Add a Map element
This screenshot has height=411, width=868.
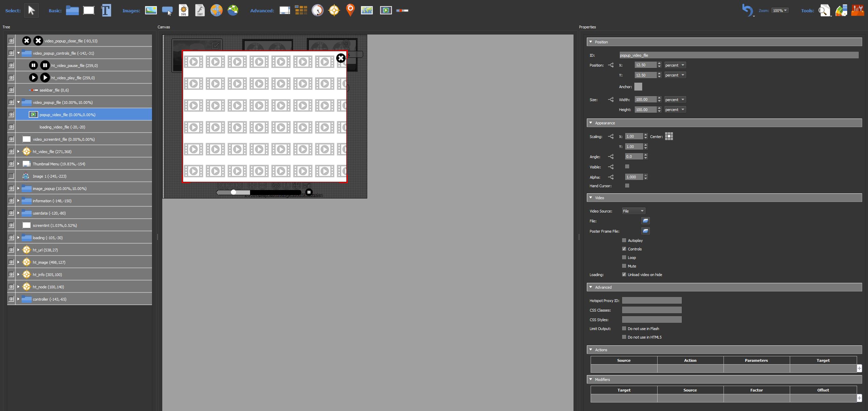click(x=367, y=11)
